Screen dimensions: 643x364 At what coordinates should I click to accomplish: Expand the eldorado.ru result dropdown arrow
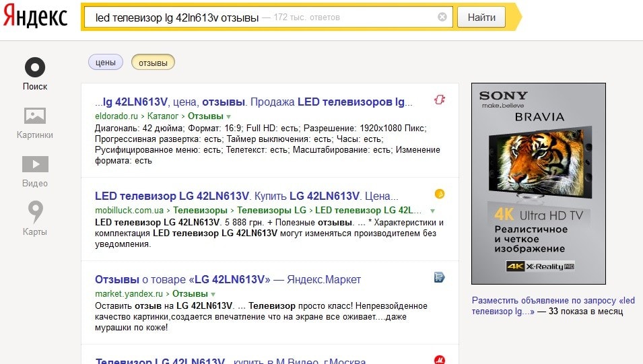229,117
